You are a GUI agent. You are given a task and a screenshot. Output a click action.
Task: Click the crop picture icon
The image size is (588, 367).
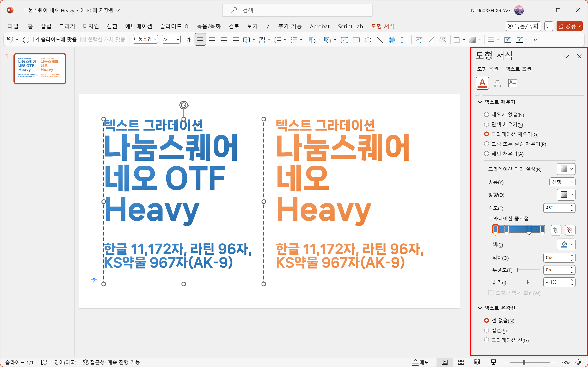coord(431,40)
